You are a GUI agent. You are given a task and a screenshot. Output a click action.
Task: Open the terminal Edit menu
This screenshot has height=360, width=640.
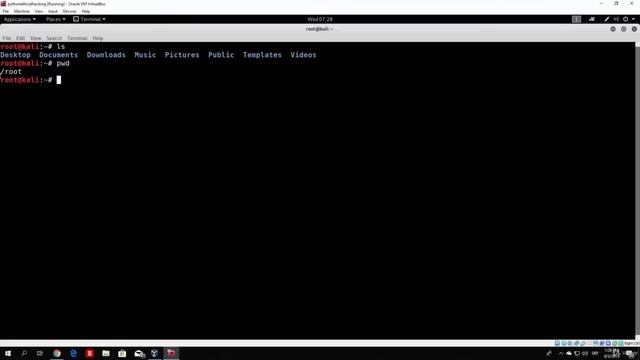pyautogui.click(x=20, y=38)
